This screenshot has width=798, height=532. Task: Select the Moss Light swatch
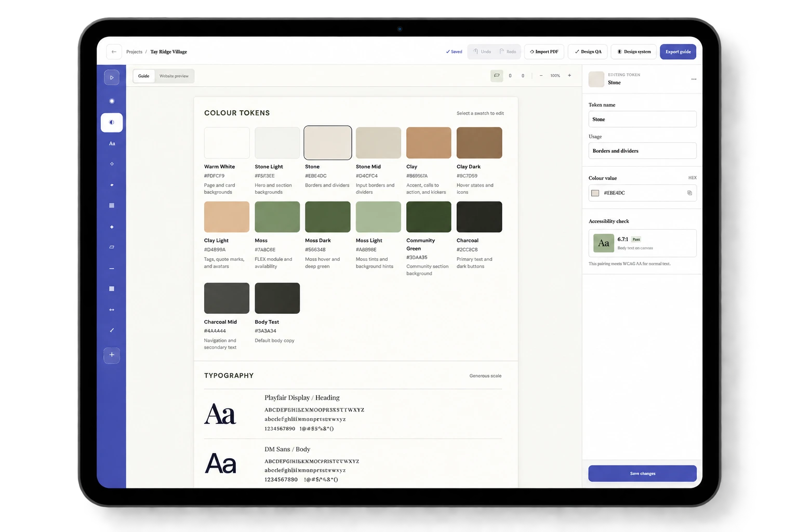(x=378, y=217)
